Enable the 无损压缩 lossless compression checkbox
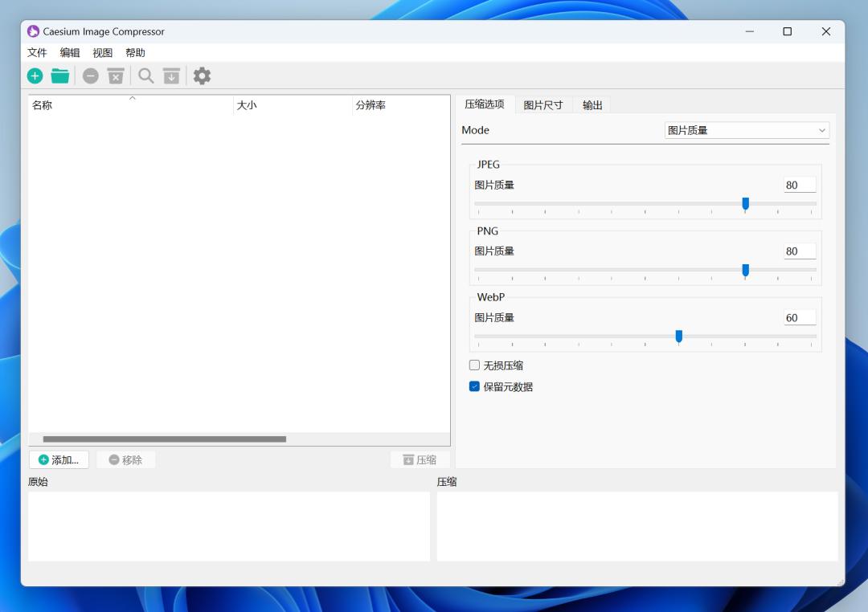The width and height of the screenshot is (868, 612). click(x=474, y=365)
